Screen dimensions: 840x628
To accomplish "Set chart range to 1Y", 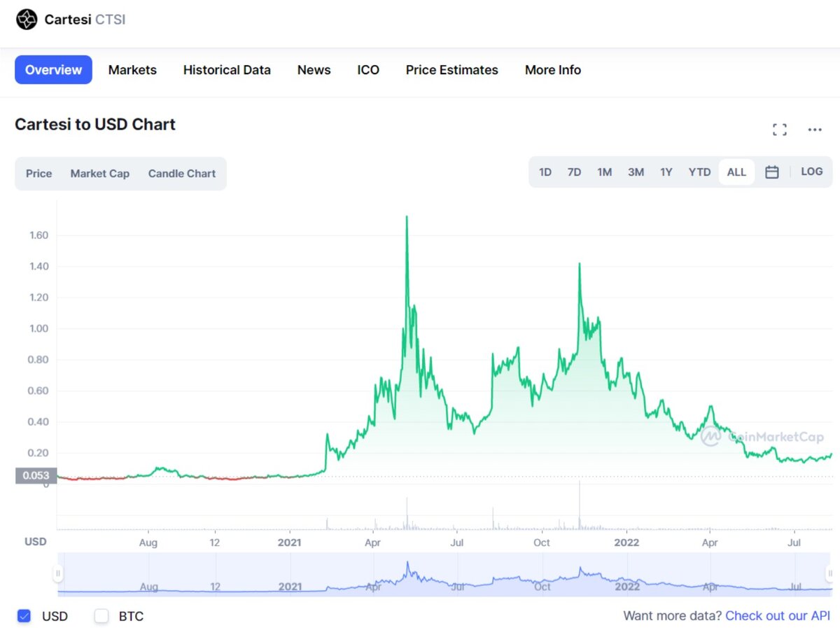I will [x=666, y=172].
